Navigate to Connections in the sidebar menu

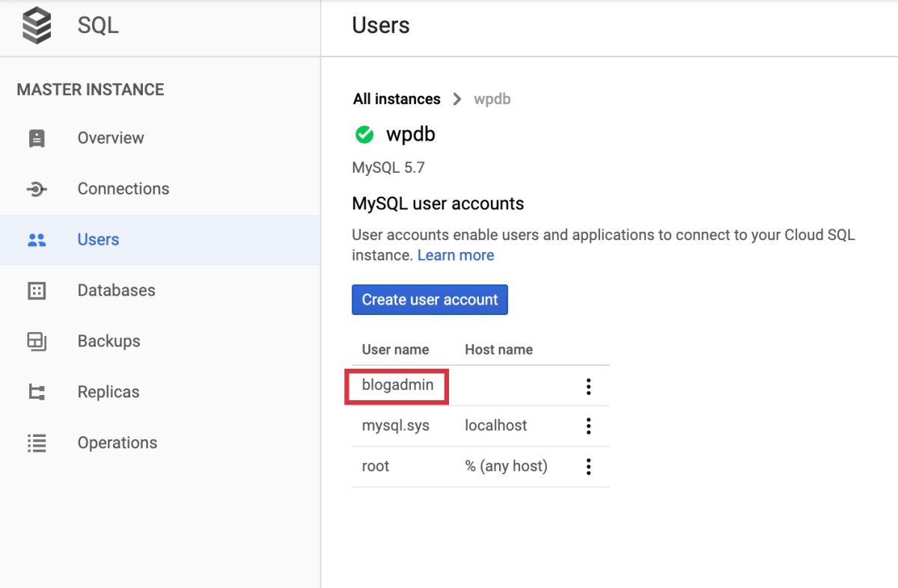pos(123,189)
